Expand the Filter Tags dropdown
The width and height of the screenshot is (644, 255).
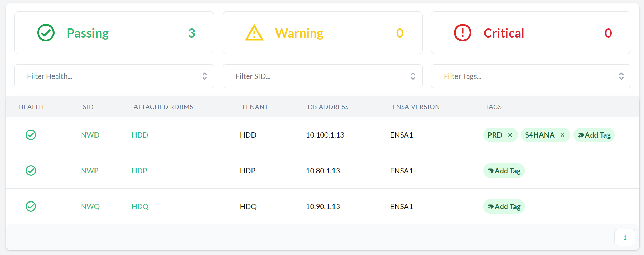tap(531, 76)
